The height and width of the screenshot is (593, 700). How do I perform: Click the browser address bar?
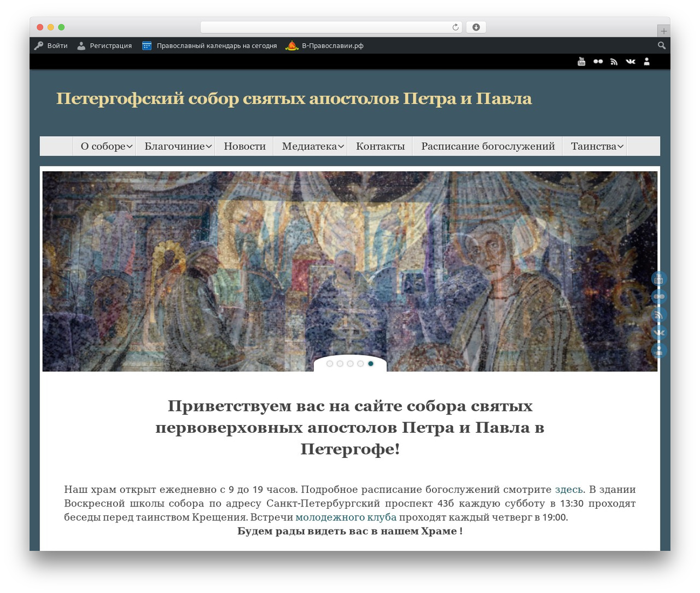(x=331, y=27)
